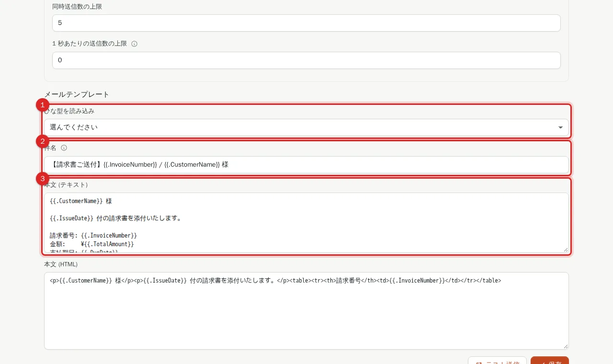Click the 1 秒あたりの送信数の上限 input

click(x=306, y=60)
